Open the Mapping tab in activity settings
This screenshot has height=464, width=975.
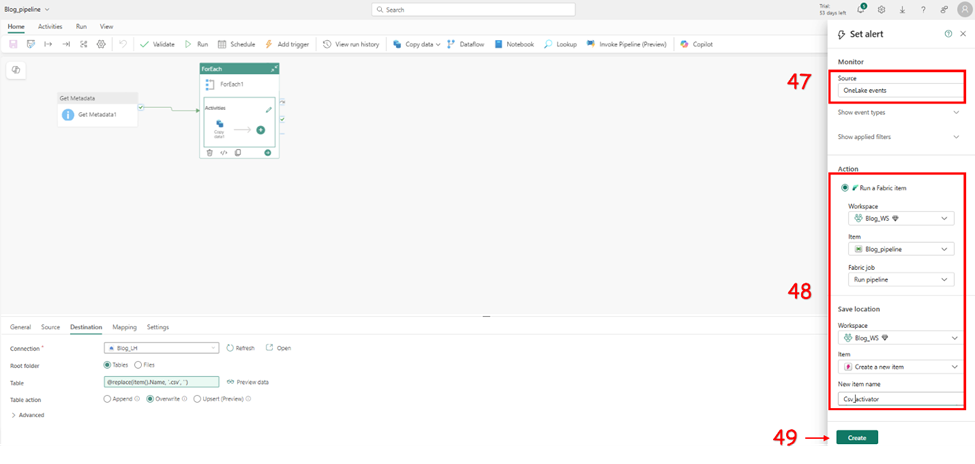pos(124,327)
